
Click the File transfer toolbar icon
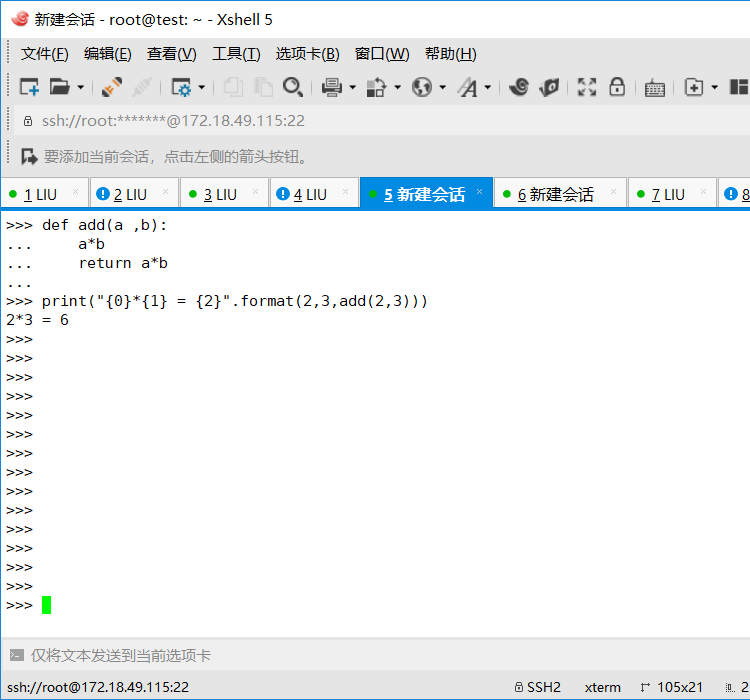tap(376, 87)
